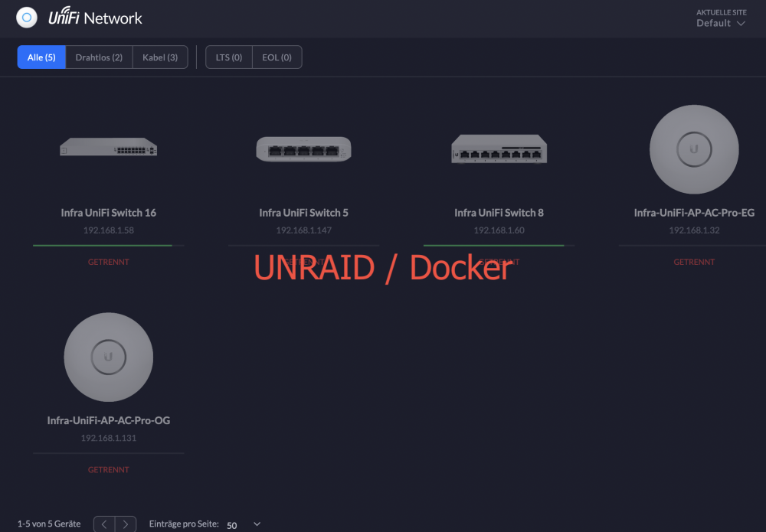Viewport: 766px width, 532px height.
Task: Open the Infra-UniFi-AP-AC-Pro-EG access point image
Action: click(x=694, y=149)
